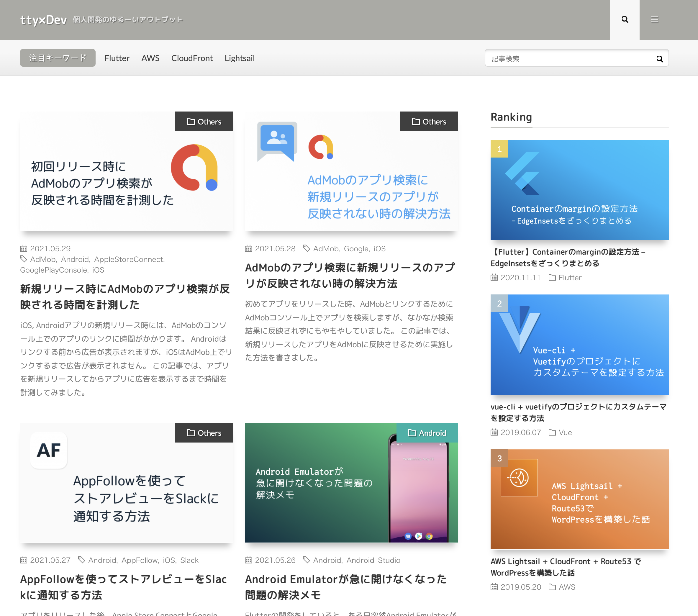Viewport: 698px width, 616px height.
Task: Open ranking 3 AWS Lightsail thumbnail
Action: (x=579, y=499)
